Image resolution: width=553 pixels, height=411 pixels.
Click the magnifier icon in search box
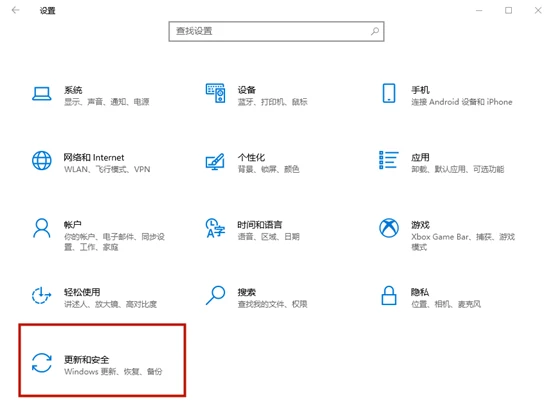click(x=375, y=31)
